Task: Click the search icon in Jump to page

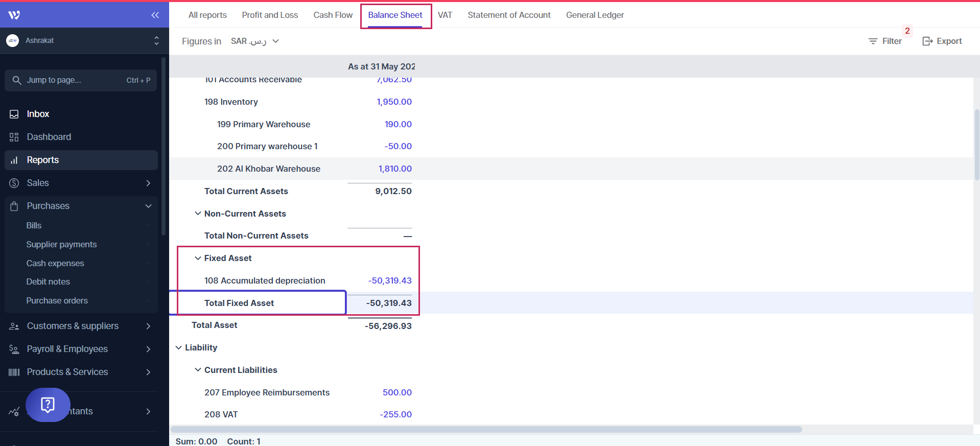Action: pos(17,80)
